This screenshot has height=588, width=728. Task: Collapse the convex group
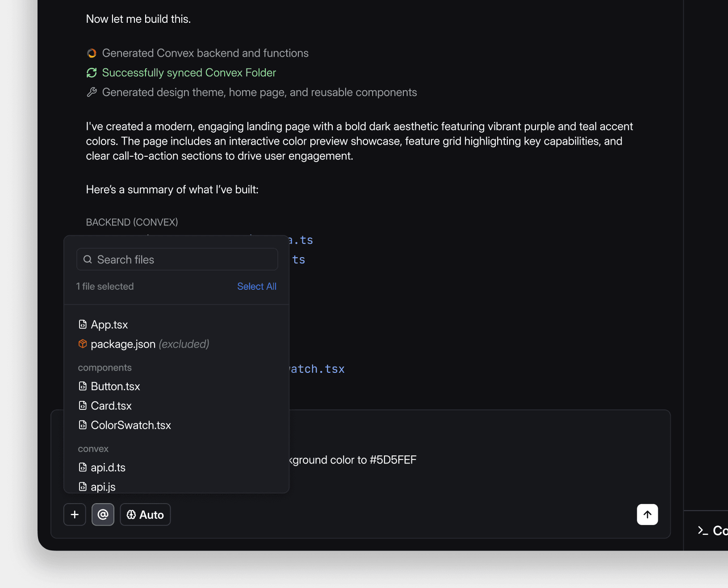pyautogui.click(x=93, y=449)
